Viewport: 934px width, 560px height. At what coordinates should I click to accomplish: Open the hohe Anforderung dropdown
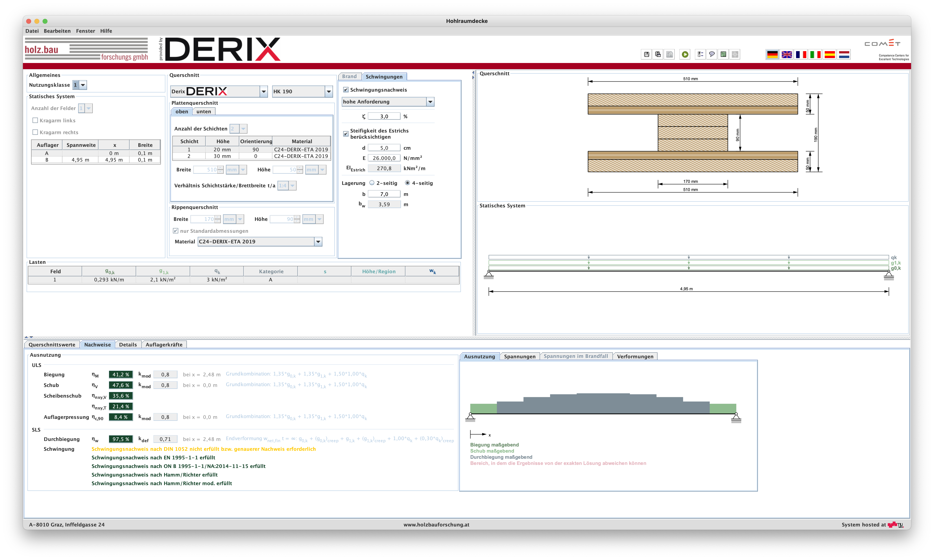click(430, 102)
